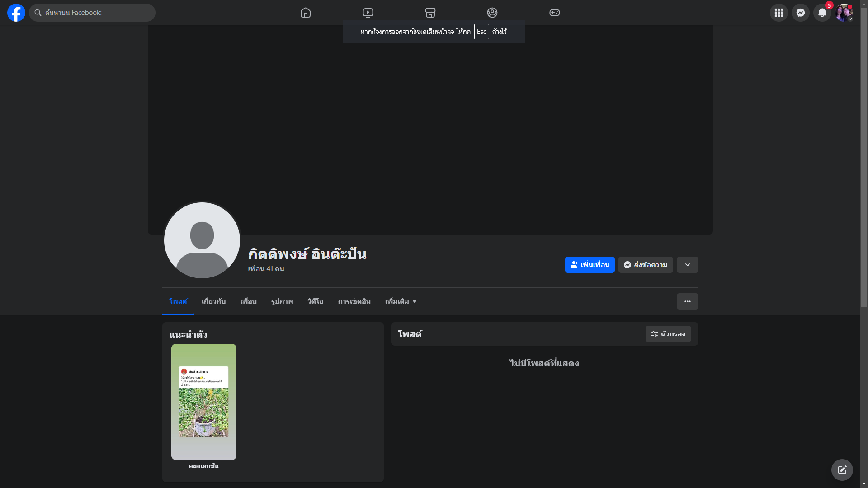Click the Facebook logo icon
The height and width of the screenshot is (488, 868).
click(16, 13)
